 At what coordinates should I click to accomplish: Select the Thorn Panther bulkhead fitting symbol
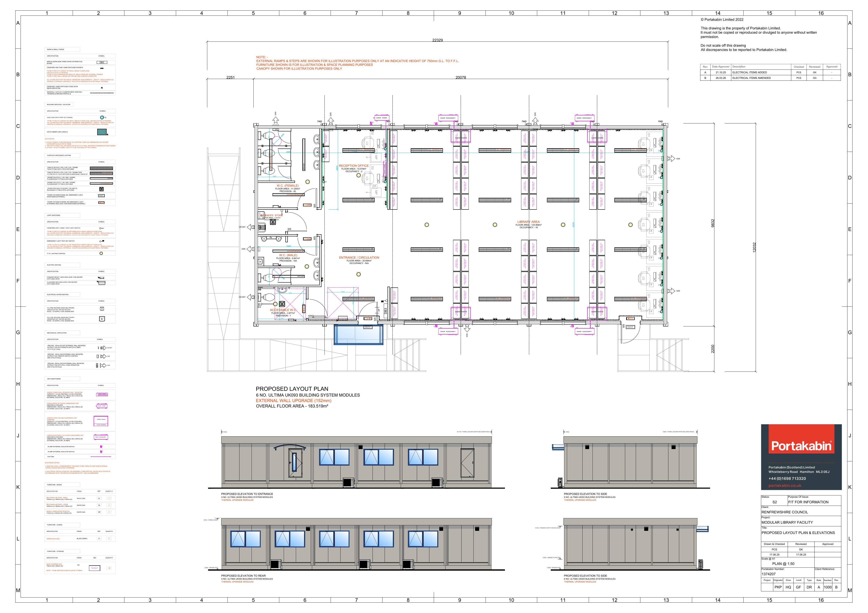tap(101, 189)
